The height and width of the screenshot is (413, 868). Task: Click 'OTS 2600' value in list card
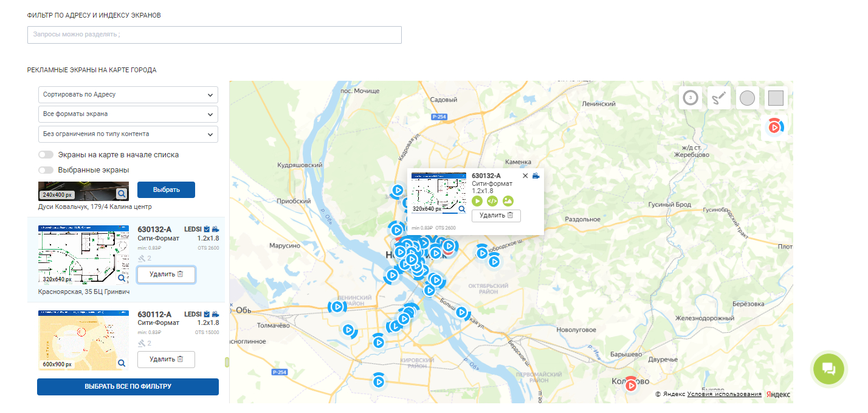pos(207,247)
